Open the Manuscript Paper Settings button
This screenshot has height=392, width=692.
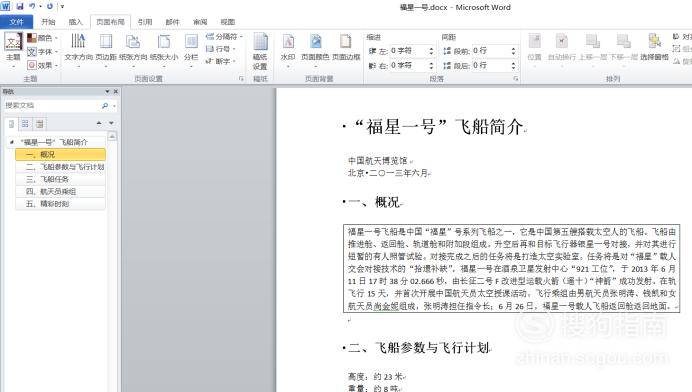[260, 51]
